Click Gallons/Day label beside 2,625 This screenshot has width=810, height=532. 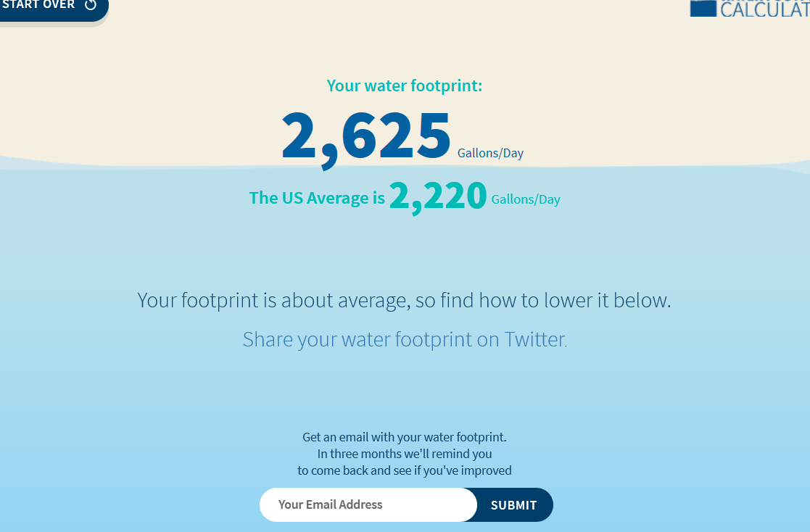pos(490,154)
